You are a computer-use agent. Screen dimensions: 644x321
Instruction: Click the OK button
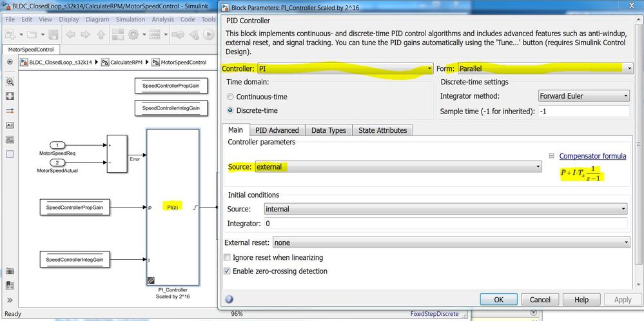click(x=498, y=299)
